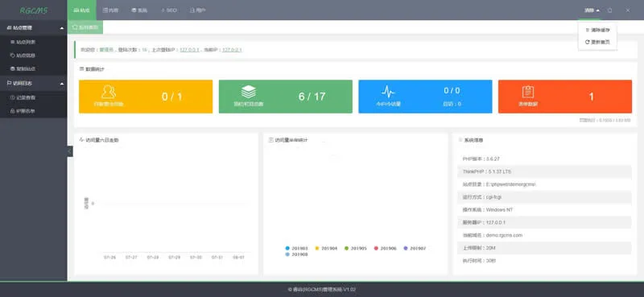Click the cgi-fcgi run mode row
The image size is (644, 297).
pos(544,196)
